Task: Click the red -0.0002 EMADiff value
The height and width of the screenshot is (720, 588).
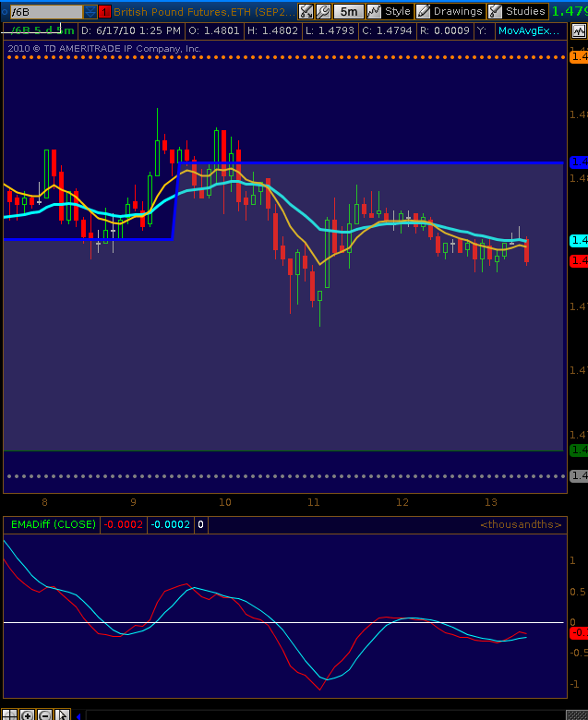Action: point(123,524)
